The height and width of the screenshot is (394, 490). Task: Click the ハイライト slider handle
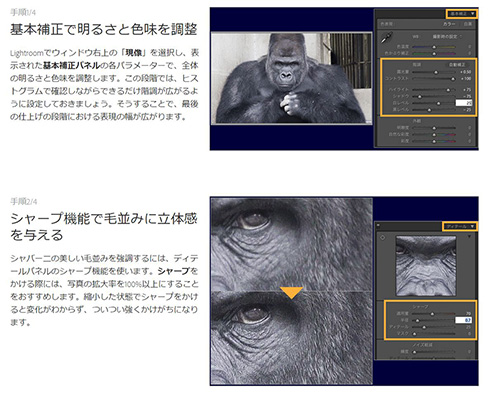point(448,90)
